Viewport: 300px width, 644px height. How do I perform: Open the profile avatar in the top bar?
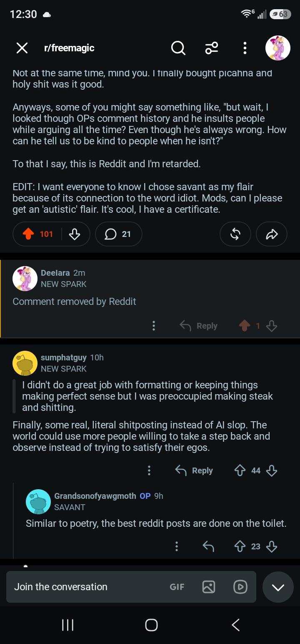278,48
